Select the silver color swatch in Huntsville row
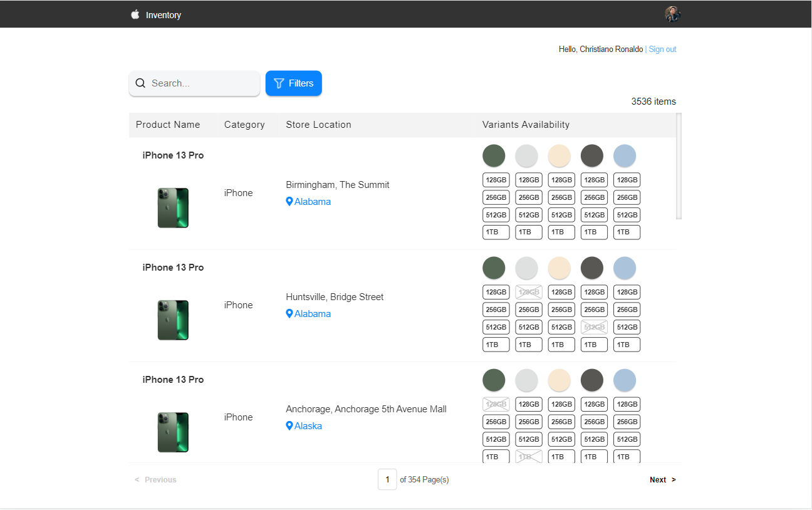The image size is (812, 510). (x=526, y=268)
